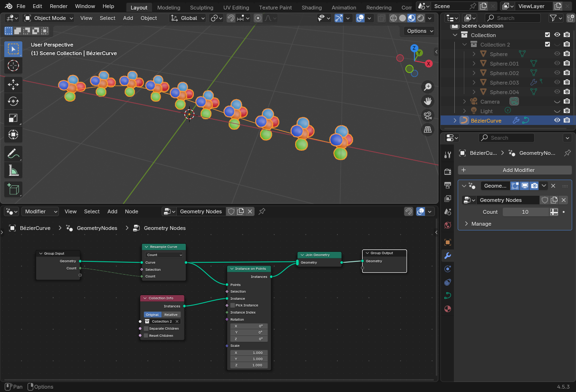This screenshot has height=392, width=576.
Task: Activate the Scale tool
Action: click(13, 118)
